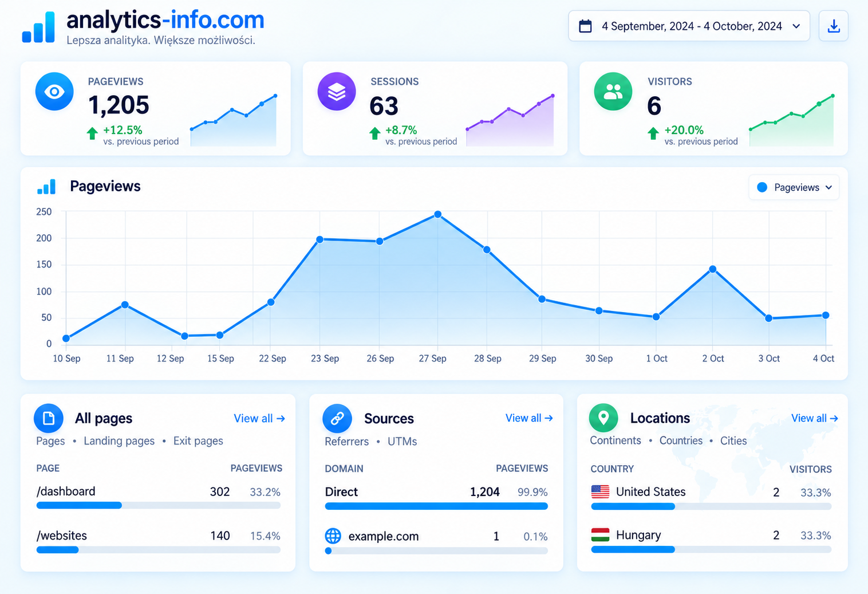Click the example.com domain label

(x=384, y=536)
